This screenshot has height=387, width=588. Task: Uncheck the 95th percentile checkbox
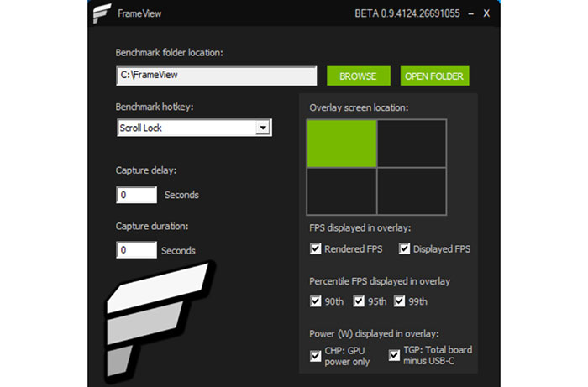coord(359,301)
